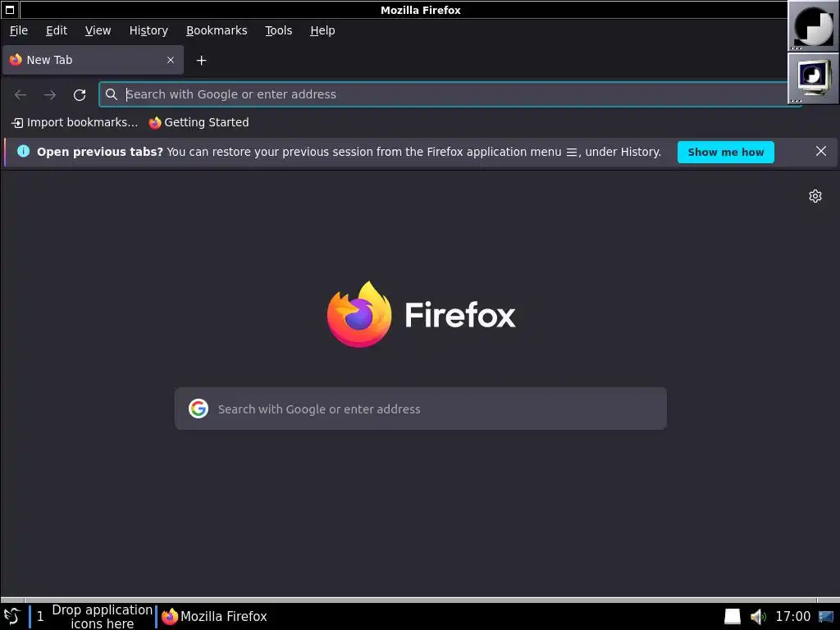Image resolution: width=840 pixels, height=630 pixels.
Task: Click the monitor dock app icon
Action: (x=813, y=78)
